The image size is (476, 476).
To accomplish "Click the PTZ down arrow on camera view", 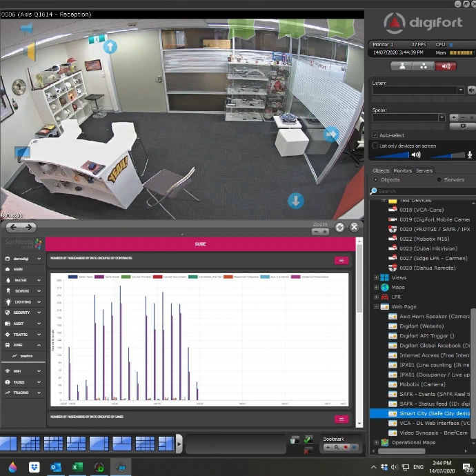I will coord(296,201).
